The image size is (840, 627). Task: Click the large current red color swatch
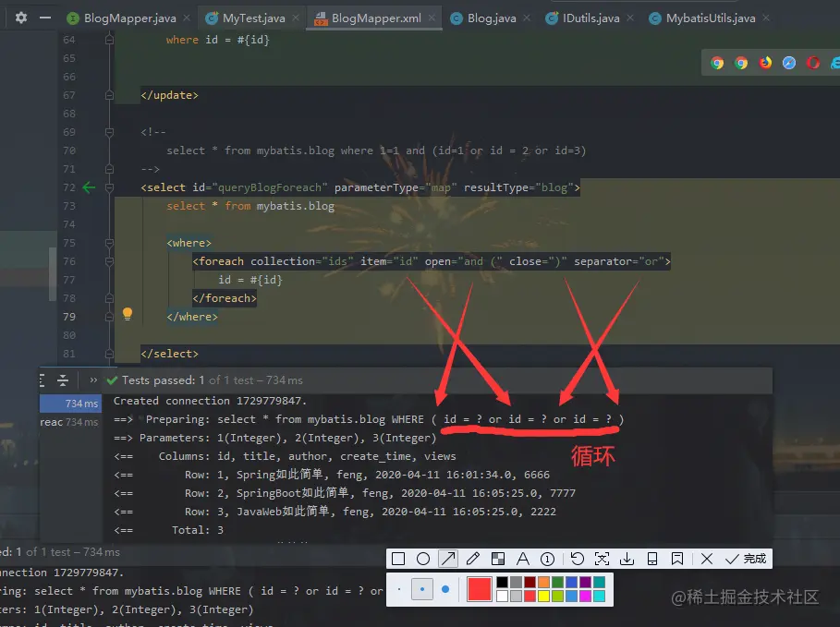coord(480,589)
